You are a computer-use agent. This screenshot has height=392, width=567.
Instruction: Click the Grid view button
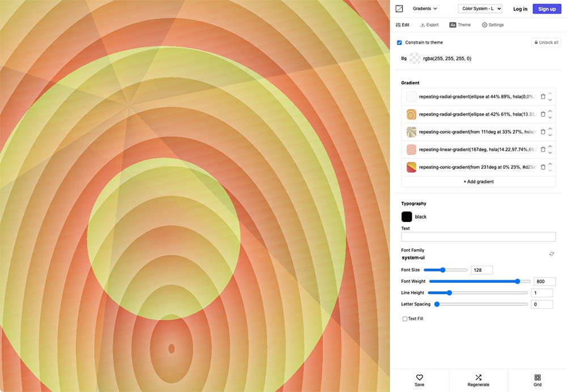click(538, 381)
